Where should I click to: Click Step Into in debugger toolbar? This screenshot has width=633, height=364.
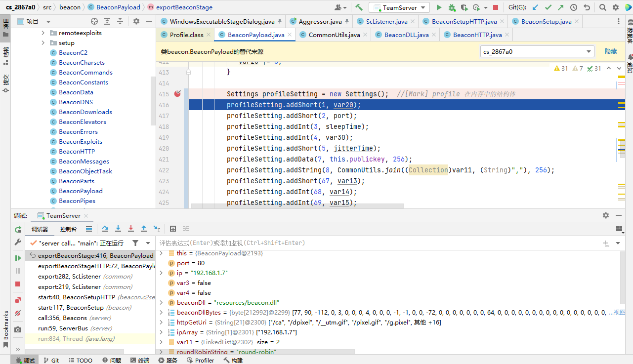coord(118,229)
